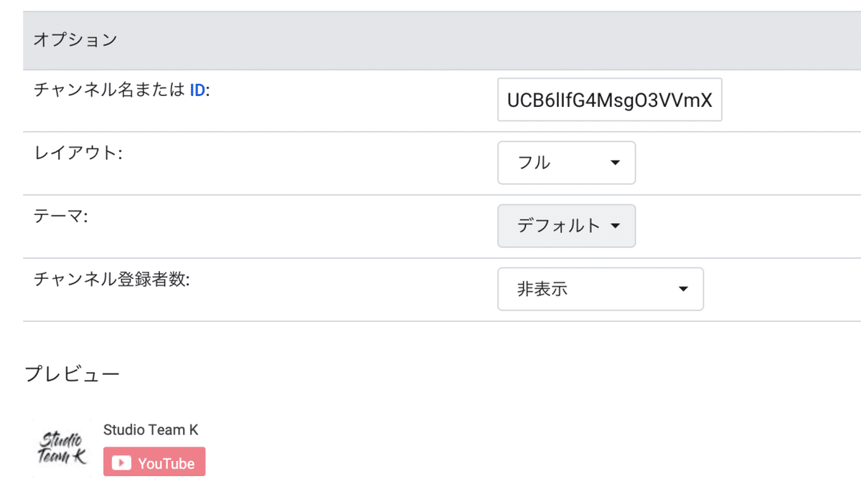Image resolution: width=861 pixels, height=504 pixels.
Task: Click the Studio Team K channel logo
Action: (62, 447)
